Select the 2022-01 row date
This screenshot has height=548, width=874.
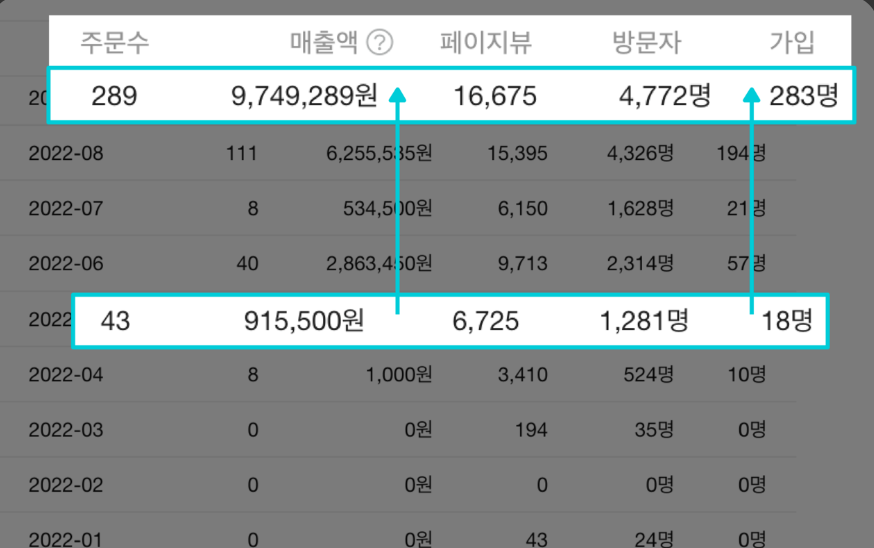click(x=66, y=539)
